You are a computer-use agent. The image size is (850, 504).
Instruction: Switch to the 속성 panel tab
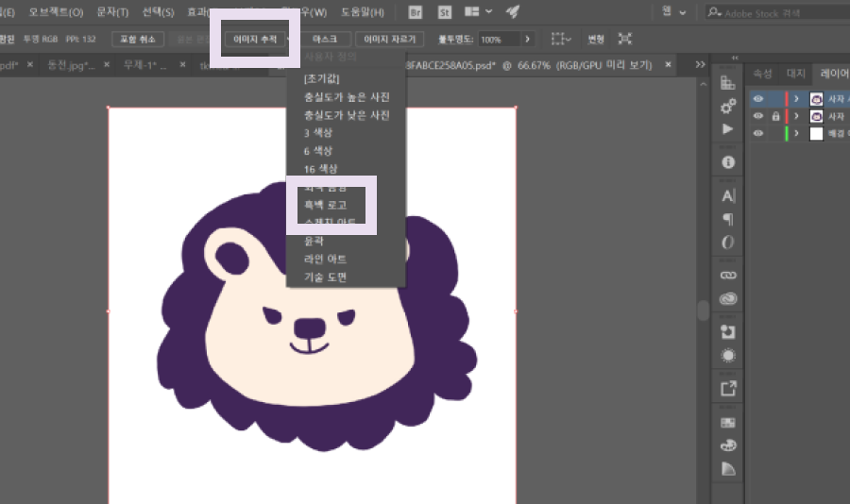tap(761, 73)
